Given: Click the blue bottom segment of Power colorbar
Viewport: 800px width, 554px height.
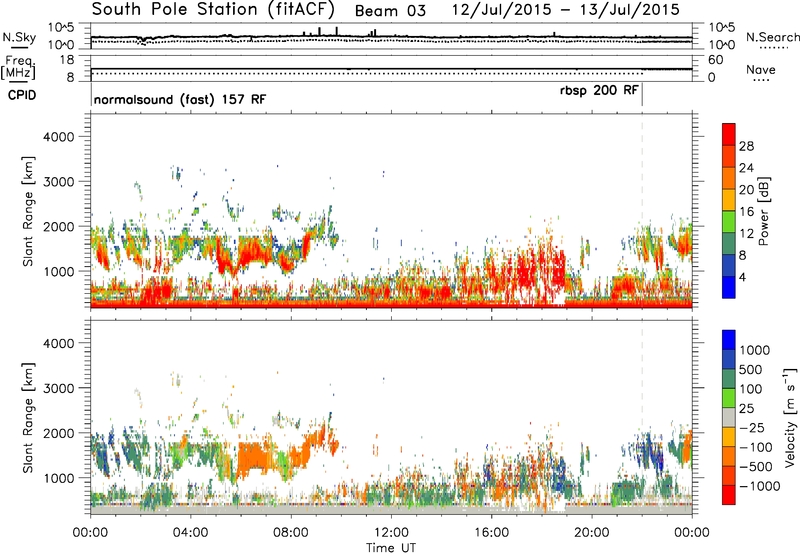Looking at the screenshot, I should click(729, 287).
